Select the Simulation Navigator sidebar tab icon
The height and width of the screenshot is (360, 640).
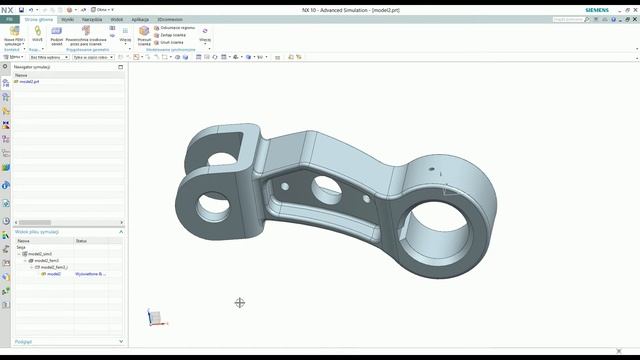coord(6,83)
